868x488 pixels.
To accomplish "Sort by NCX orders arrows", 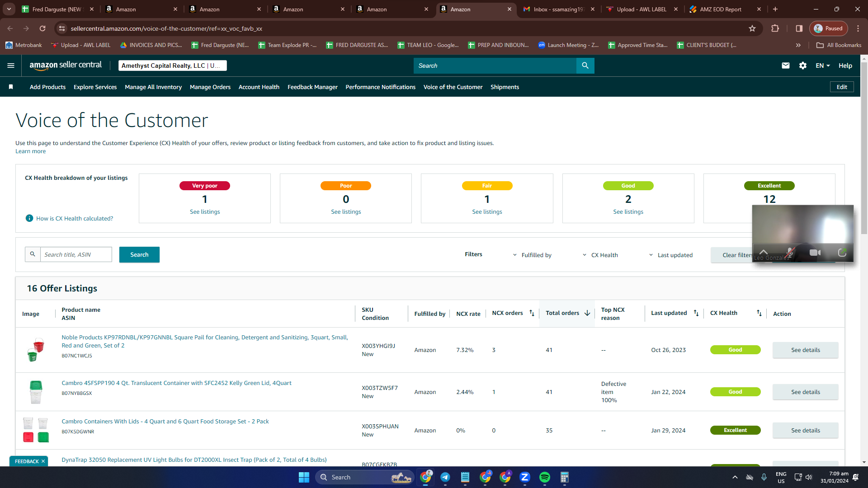I will [x=532, y=313].
